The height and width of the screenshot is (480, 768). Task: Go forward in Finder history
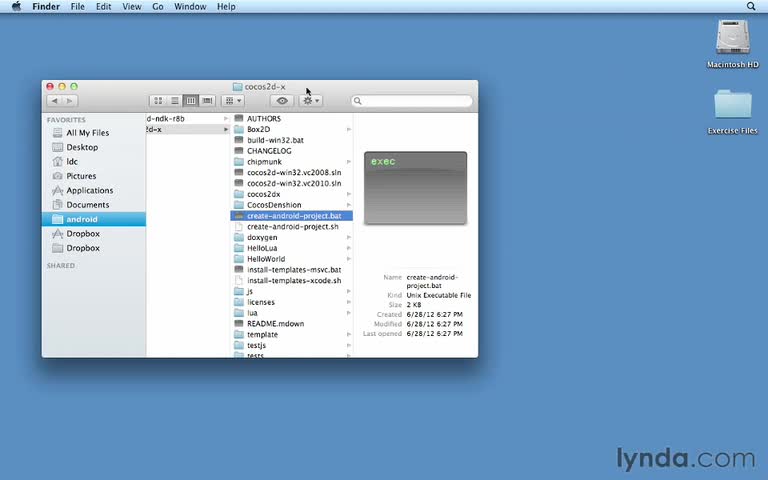point(70,101)
